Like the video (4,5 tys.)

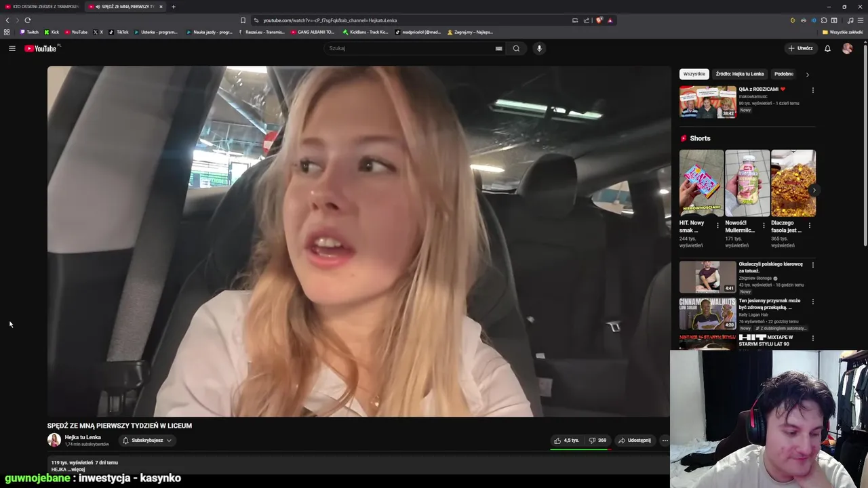(x=566, y=441)
